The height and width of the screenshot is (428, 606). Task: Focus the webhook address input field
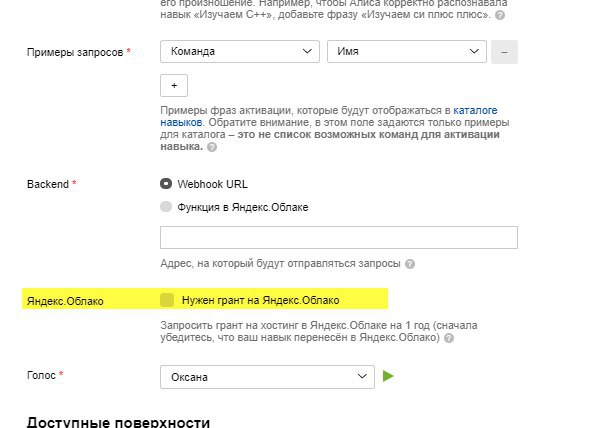click(339, 237)
